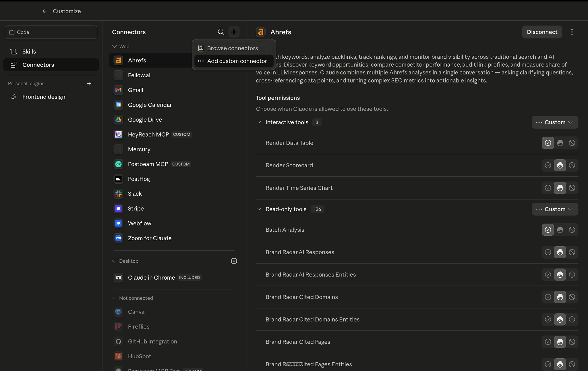Click the "Personal plugins" label

[x=26, y=84]
